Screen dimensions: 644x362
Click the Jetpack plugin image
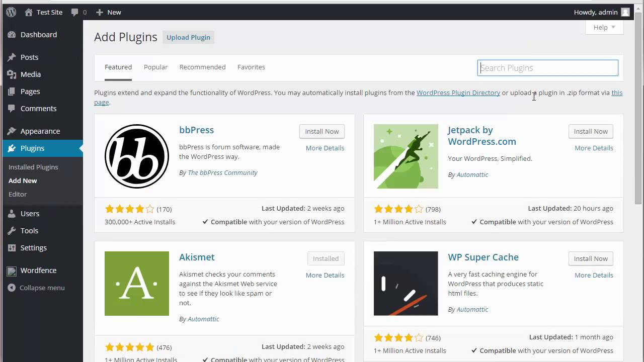point(406,156)
